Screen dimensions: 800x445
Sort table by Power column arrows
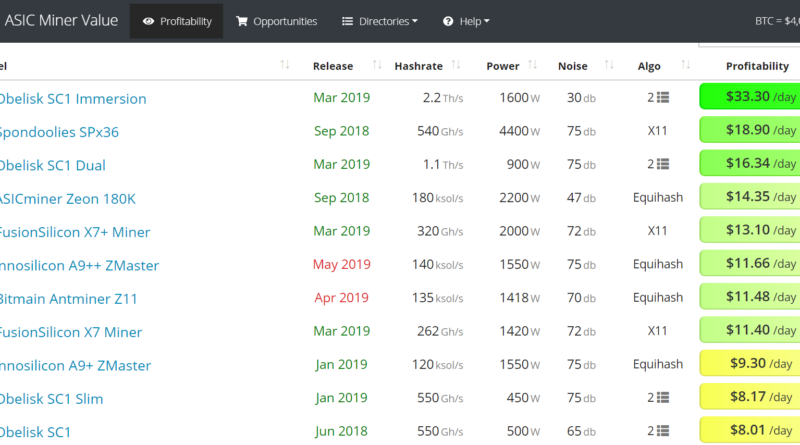coord(532,65)
